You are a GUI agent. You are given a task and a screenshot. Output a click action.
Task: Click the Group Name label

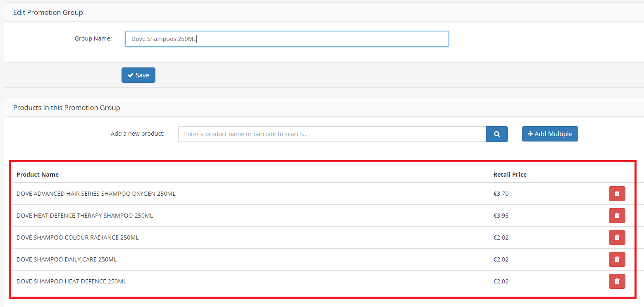(x=93, y=38)
